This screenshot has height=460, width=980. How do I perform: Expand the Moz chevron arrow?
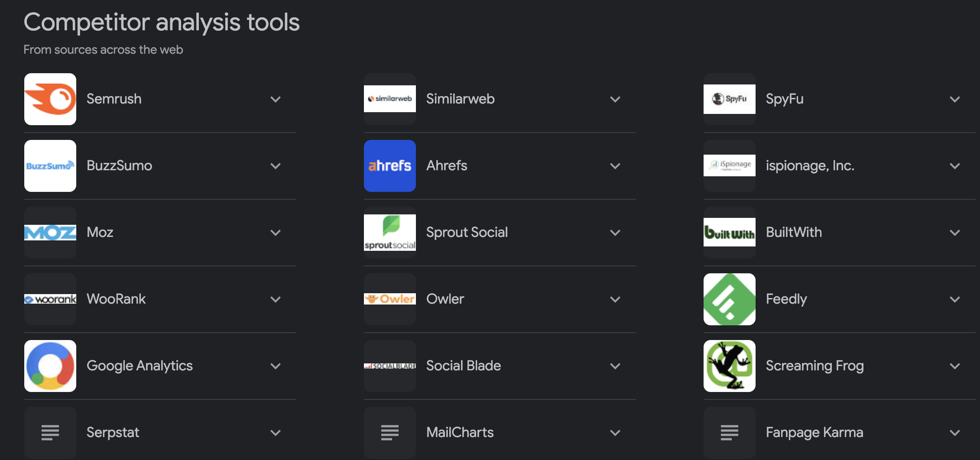276,233
